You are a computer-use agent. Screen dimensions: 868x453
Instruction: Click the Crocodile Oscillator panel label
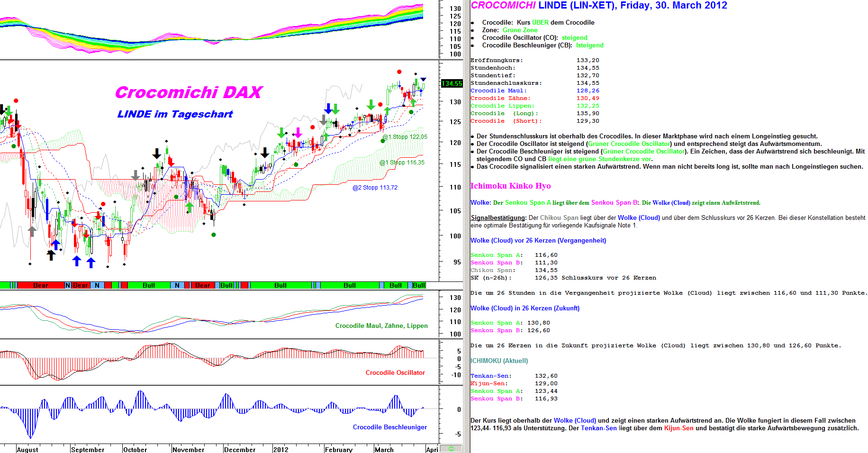(x=395, y=373)
